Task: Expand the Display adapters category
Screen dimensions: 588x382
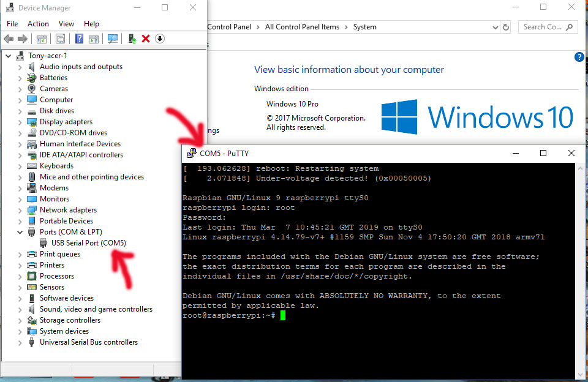Action: pos(20,122)
